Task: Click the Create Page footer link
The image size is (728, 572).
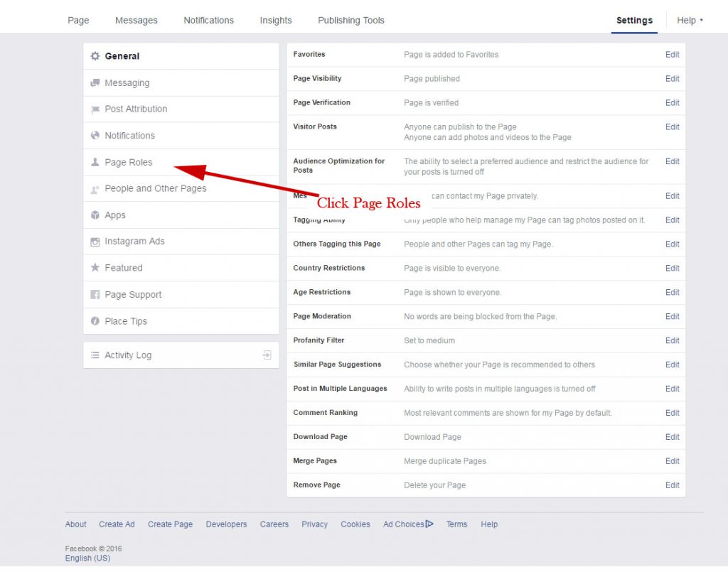Action: coord(171,524)
